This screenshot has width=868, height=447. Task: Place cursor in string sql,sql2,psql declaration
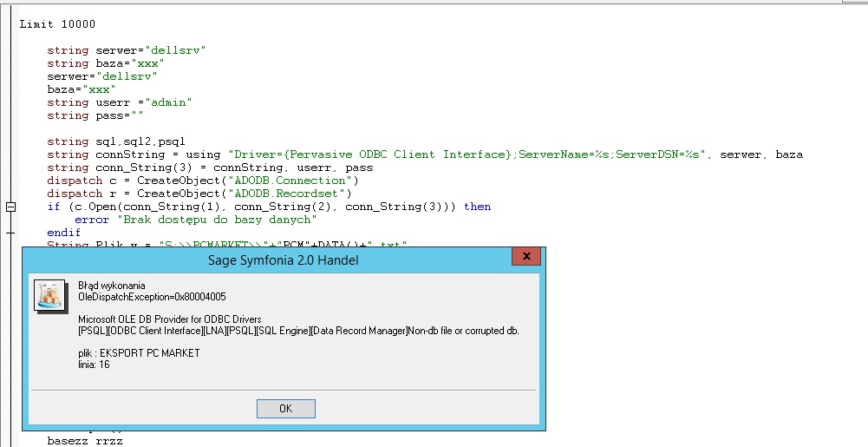click(122, 141)
